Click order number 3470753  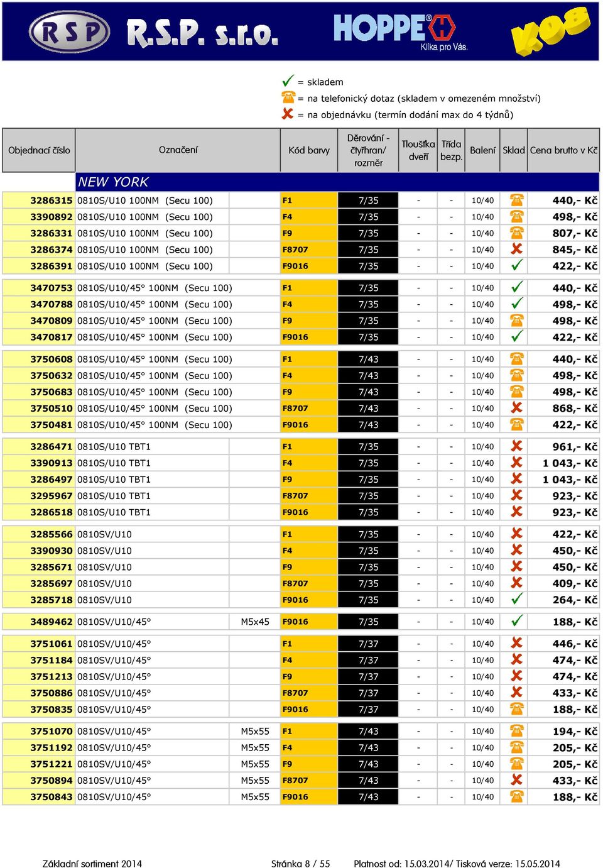(52, 288)
